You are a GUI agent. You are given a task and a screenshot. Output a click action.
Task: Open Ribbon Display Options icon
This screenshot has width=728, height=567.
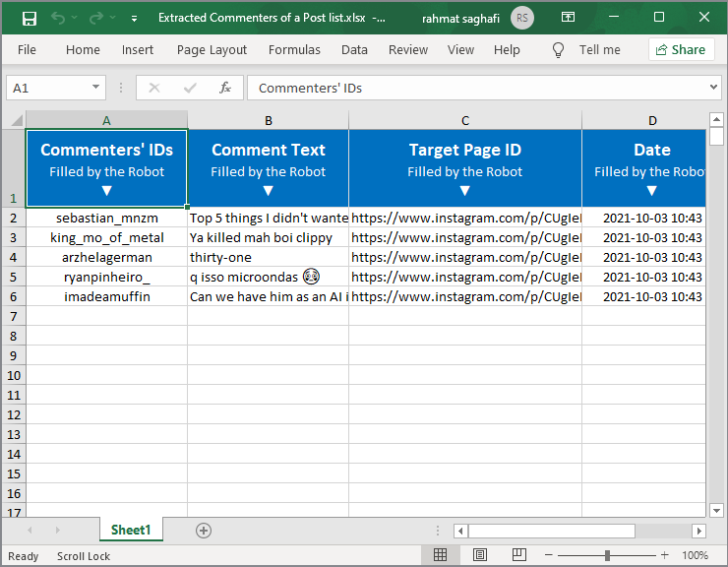point(568,17)
